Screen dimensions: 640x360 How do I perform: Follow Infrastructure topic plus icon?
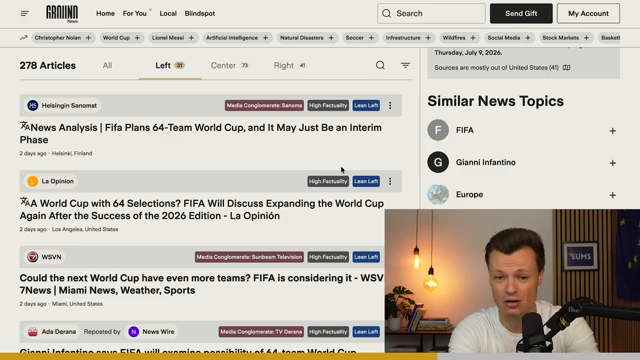[428, 38]
